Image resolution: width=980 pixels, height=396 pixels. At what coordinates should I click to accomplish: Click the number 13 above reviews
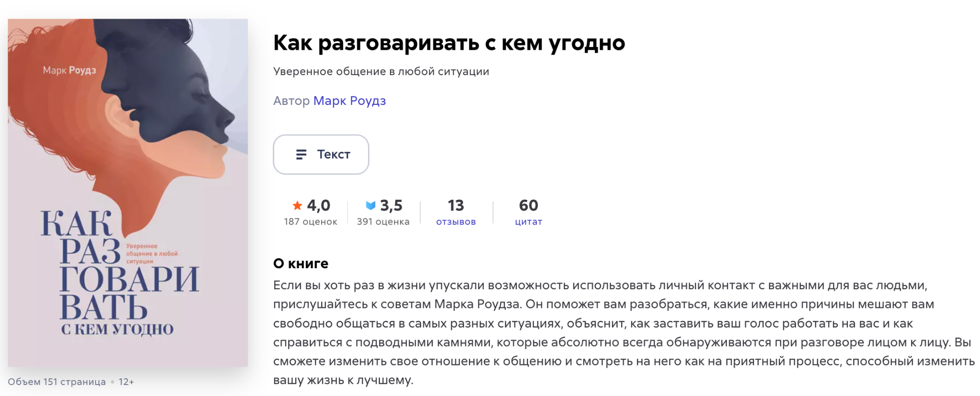coord(456,205)
